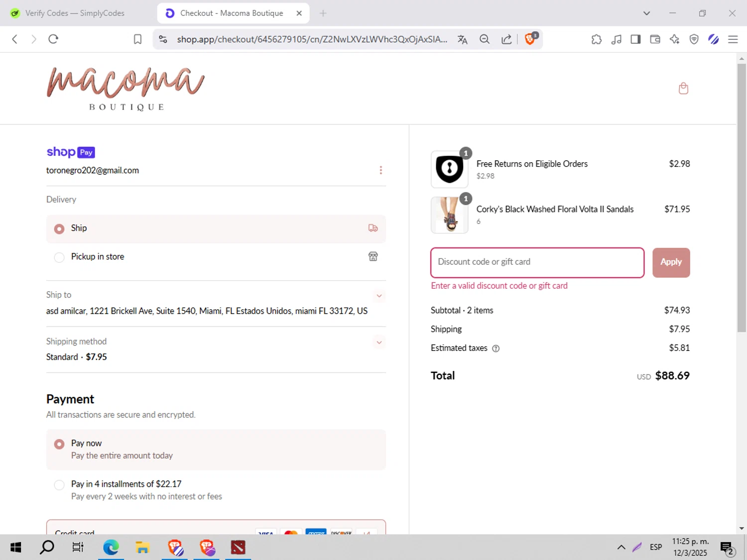Reload the checkout page

click(x=53, y=39)
